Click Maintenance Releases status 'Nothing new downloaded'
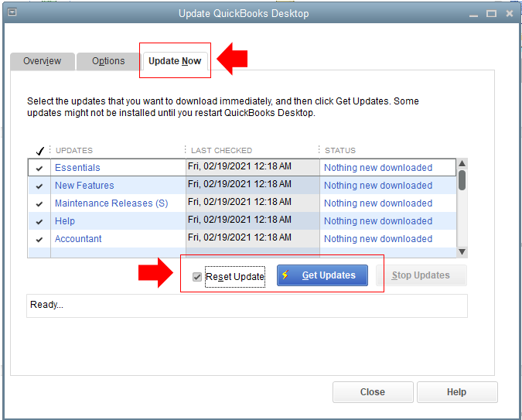 click(378, 203)
